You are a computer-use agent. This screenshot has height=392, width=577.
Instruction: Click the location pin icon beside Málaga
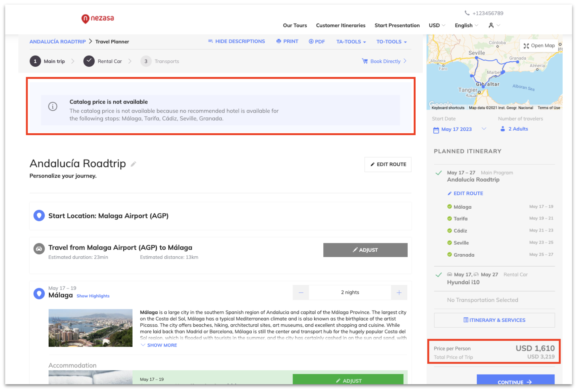tap(39, 293)
